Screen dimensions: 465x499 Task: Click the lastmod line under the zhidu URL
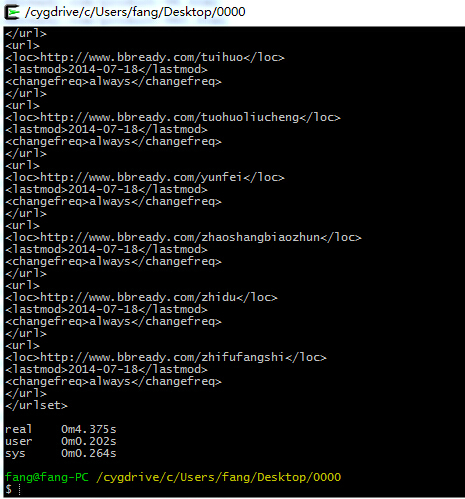[x=106, y=309]
